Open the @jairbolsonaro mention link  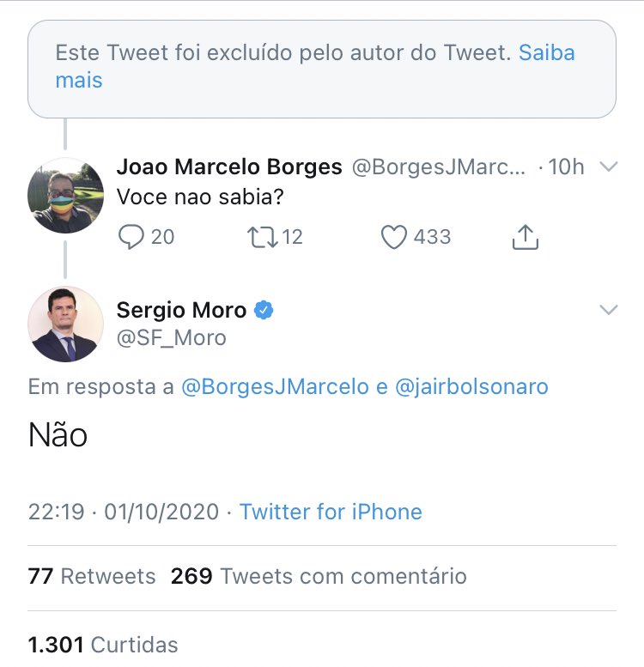(471, 386)
